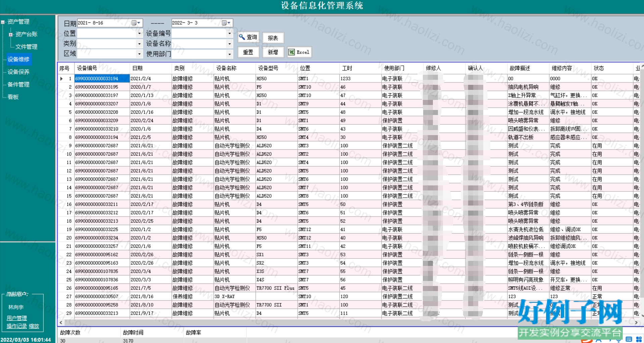Open 文件管理 in the sidebar
Viewport: 644px width, 343px height.
(26, 47)
